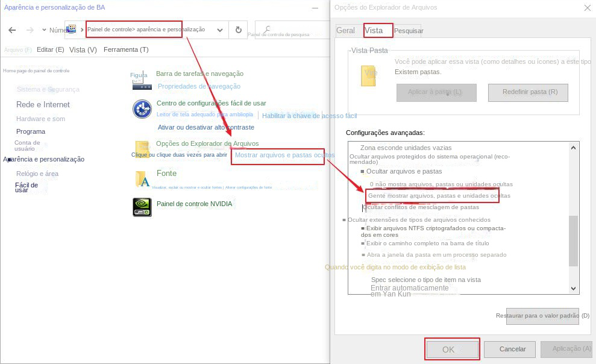Click the advanced settings scrollbar thumb
The width and height of the screenshot is (596, 364).
(573, 240)
